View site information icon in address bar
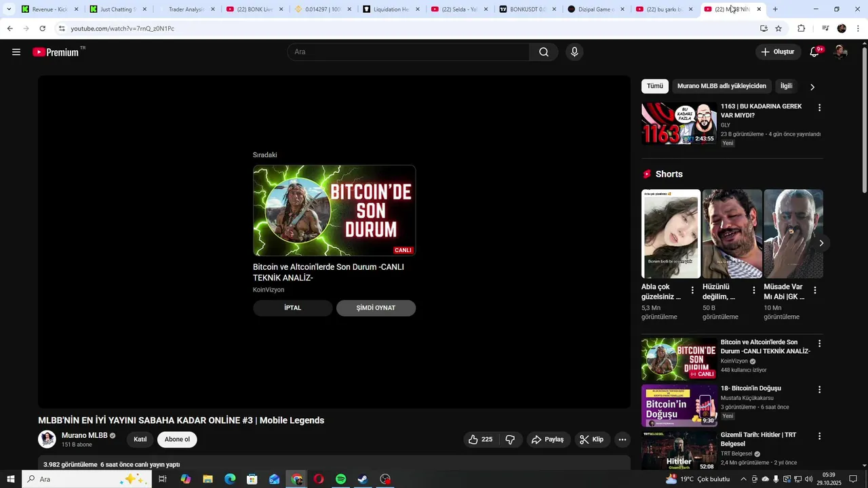The image size is (868, 488). 62,28
